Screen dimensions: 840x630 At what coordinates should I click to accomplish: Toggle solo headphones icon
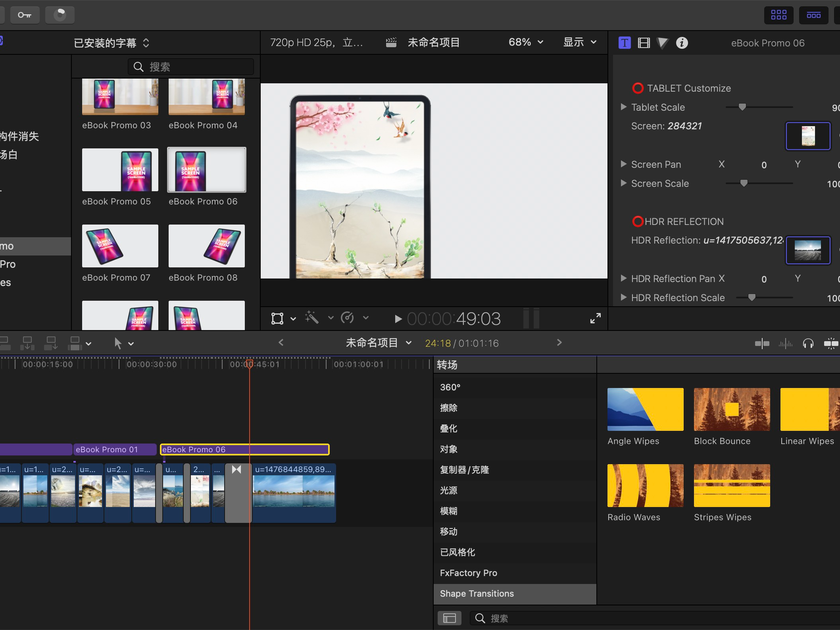tap(808, 344)
